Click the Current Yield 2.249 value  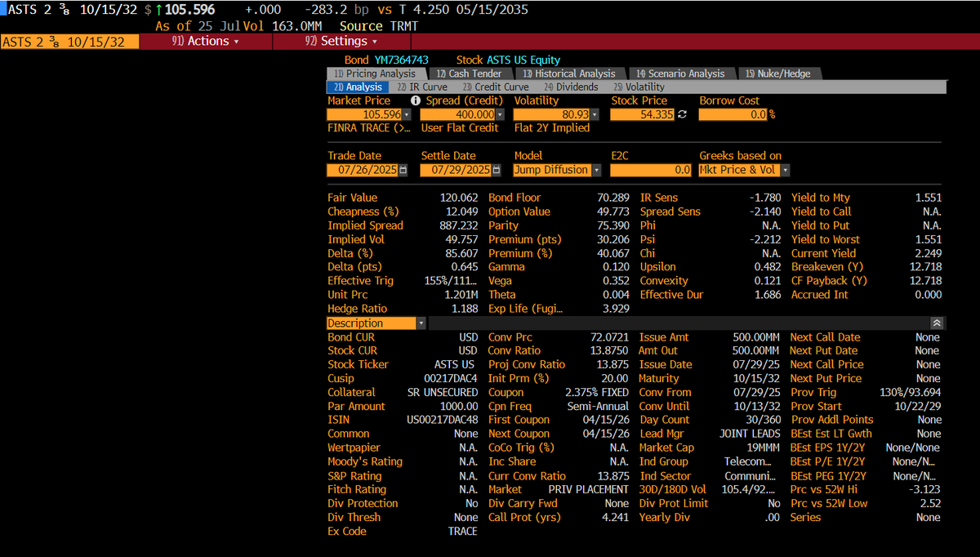[928, 253]
